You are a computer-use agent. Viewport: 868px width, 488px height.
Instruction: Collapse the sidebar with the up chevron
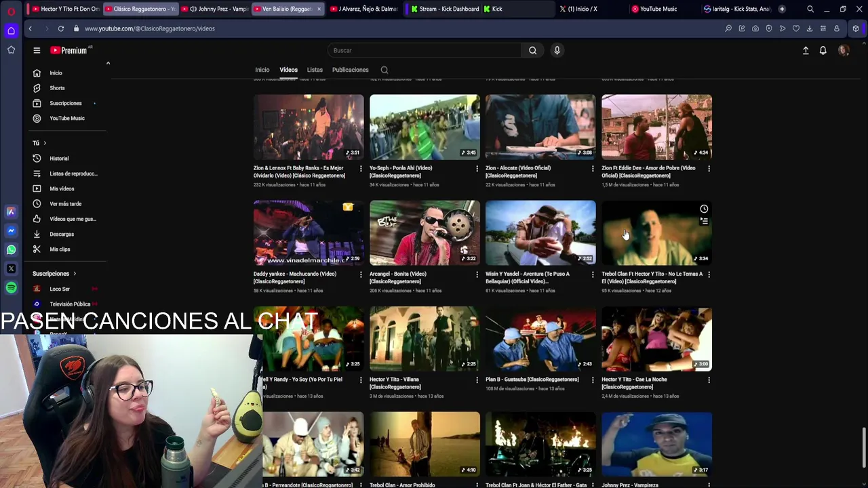click(108, 63)
